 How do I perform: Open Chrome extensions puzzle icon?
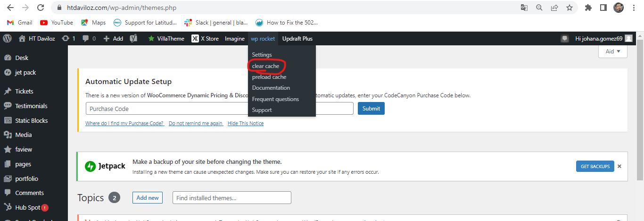[x=588, y=8]
